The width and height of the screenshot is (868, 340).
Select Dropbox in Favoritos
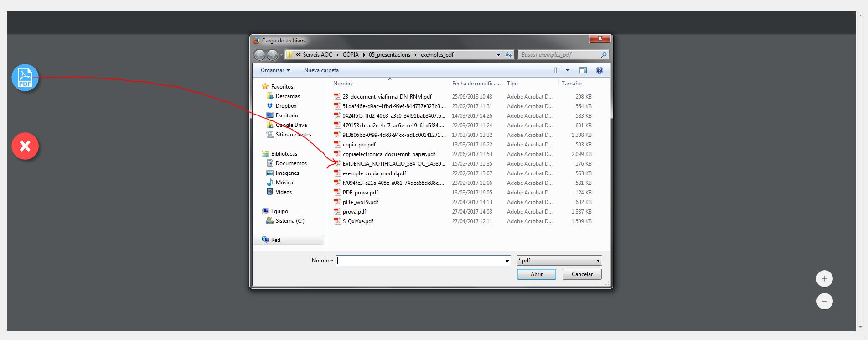[286, 106]
